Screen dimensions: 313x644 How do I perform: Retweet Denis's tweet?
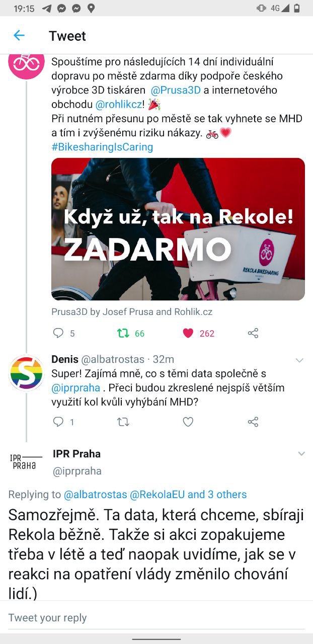pyautogui.click(x=123, y=422)
